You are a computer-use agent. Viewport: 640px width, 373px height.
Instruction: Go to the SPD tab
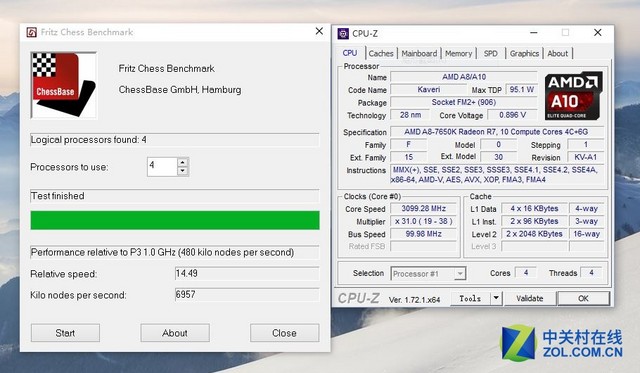click(x=491, y=53)
